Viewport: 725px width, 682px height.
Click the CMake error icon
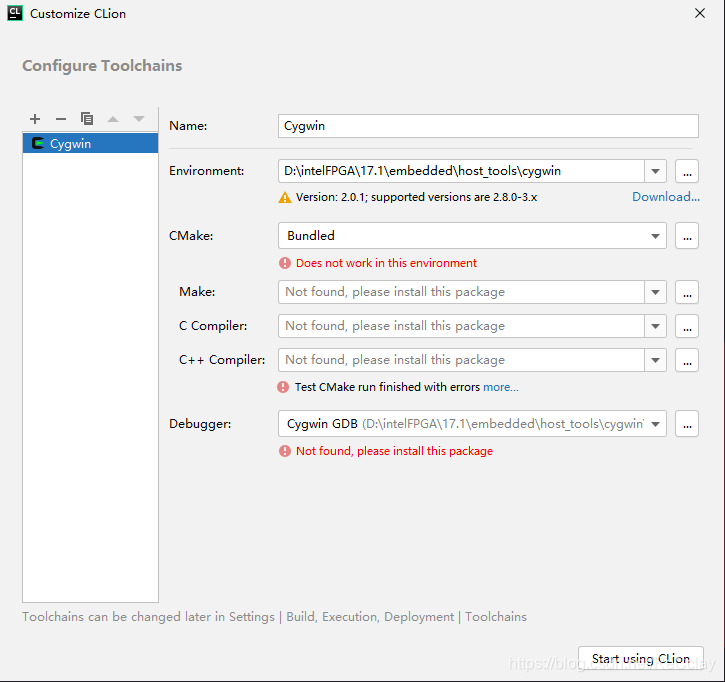click(285, 263)
